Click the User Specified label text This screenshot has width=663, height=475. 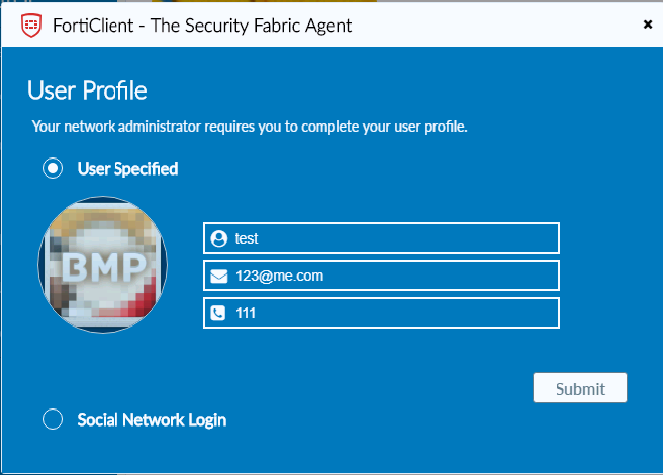coord(128,169)
